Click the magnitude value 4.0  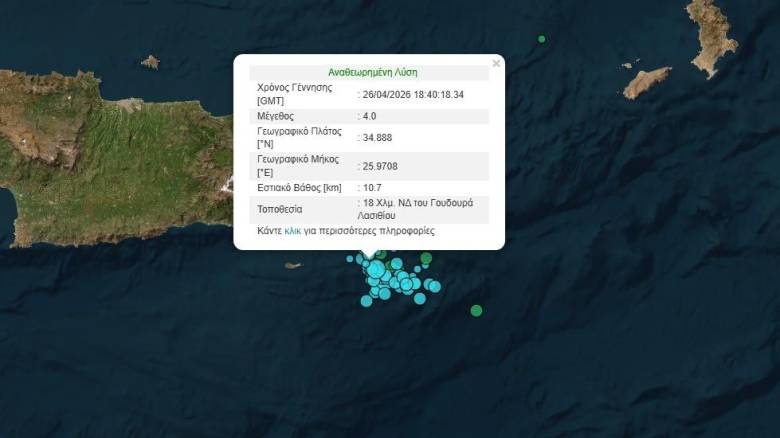[370, 116]
